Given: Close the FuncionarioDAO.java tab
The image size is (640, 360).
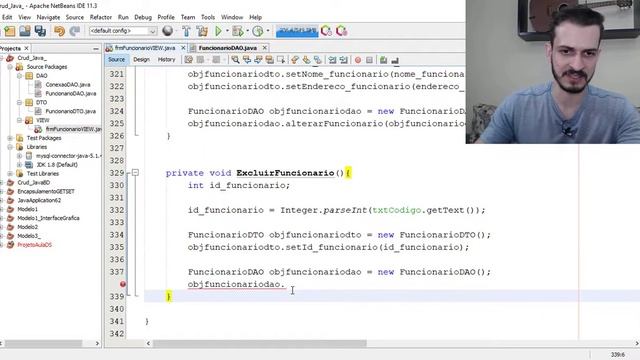Looking at the screenshot, I should pos(264,48).
